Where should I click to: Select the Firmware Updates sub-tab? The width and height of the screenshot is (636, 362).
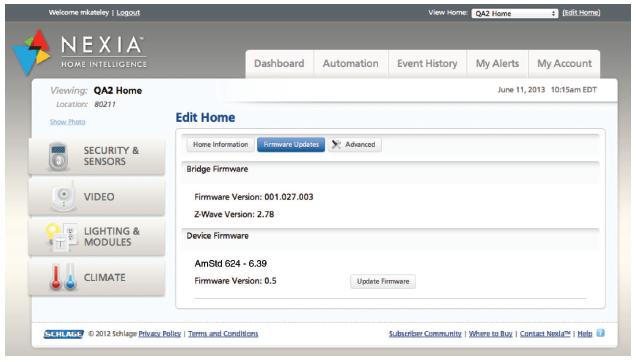(x=291, y=144)
